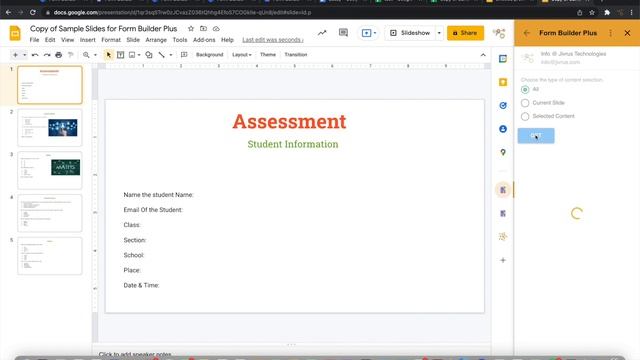
Task: Open the line type dropdown arrow
Action: pos(171,55)
